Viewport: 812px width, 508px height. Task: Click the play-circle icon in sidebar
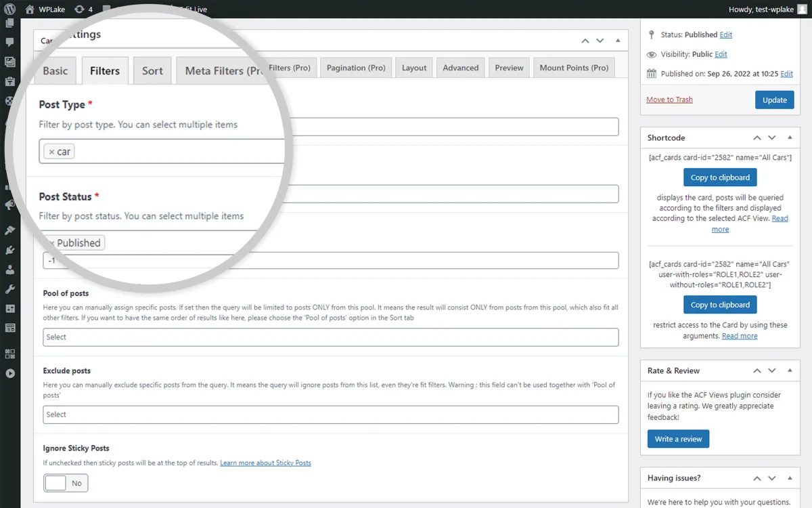coord(9,373)
